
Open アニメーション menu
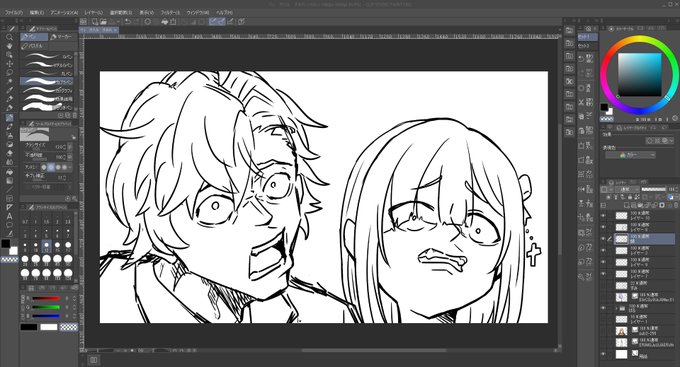[65, 13]
